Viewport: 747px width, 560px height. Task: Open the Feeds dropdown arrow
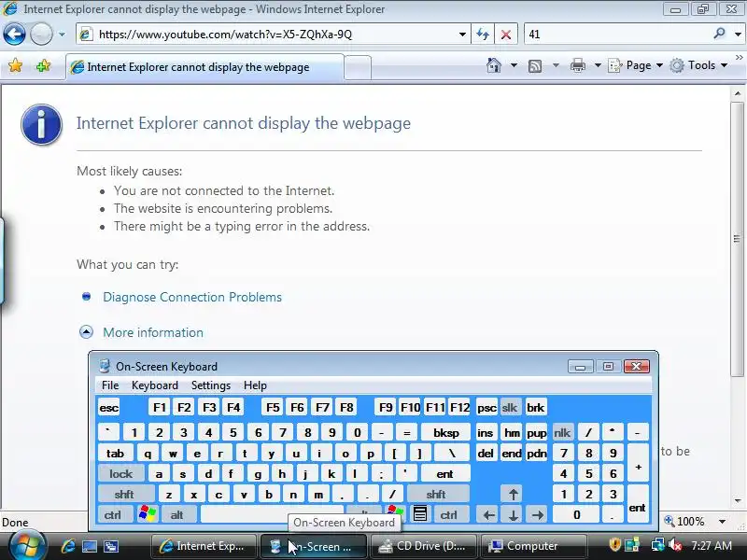pos(556,65)
